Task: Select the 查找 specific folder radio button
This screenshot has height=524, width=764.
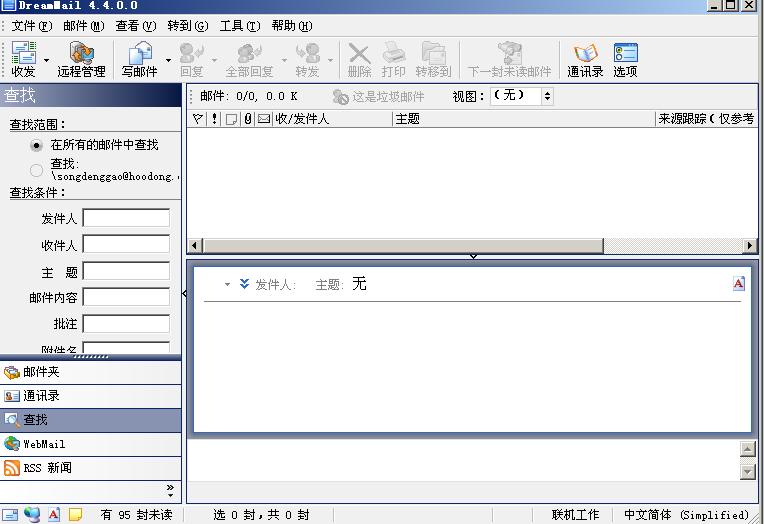Action: (x=37, y=170)
